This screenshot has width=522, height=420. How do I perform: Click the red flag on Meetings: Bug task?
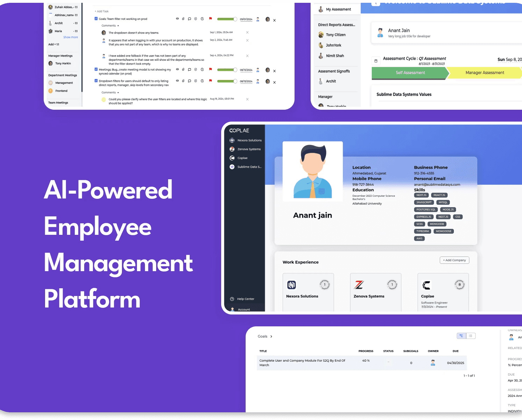pos(210,69)
